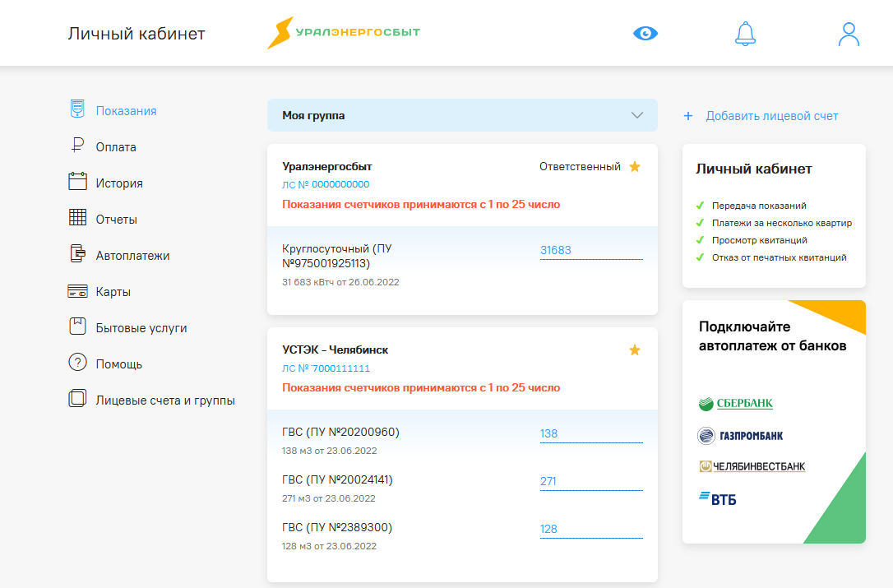Screen dimensions: 893x588
Task: Open account link ЛС № 7000111111
Action: click(x=325, y=368)
